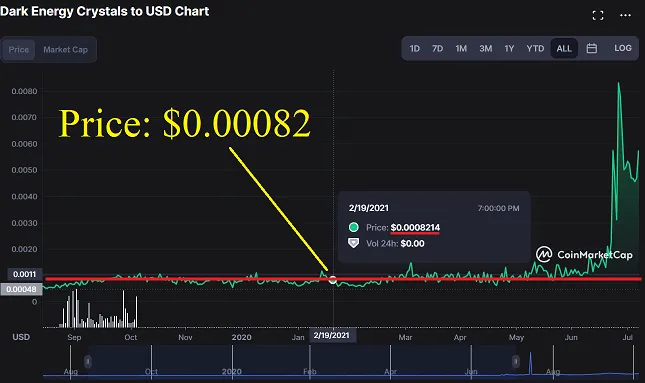This screenshot has width=645, height=383.
Task: Click the Mar label on x-axis
Action: click(x=405, y=337)
